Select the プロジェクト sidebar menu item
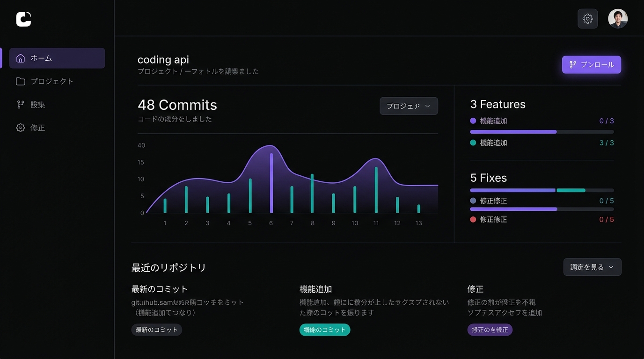 point(52,81)
